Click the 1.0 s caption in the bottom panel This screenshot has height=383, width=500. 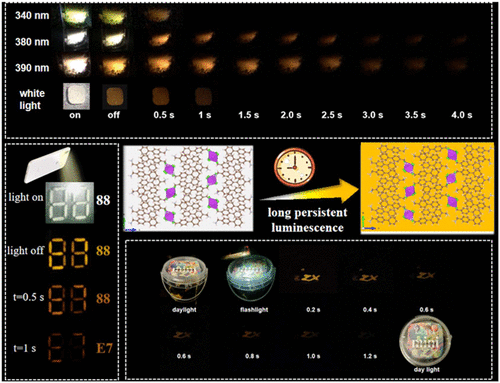coord(313,356)
